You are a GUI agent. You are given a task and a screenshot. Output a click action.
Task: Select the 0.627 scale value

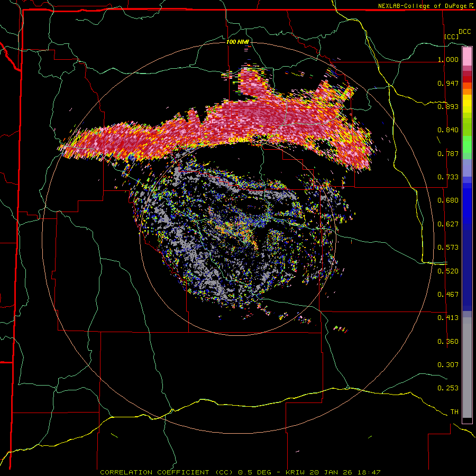(x=448, y=224)
